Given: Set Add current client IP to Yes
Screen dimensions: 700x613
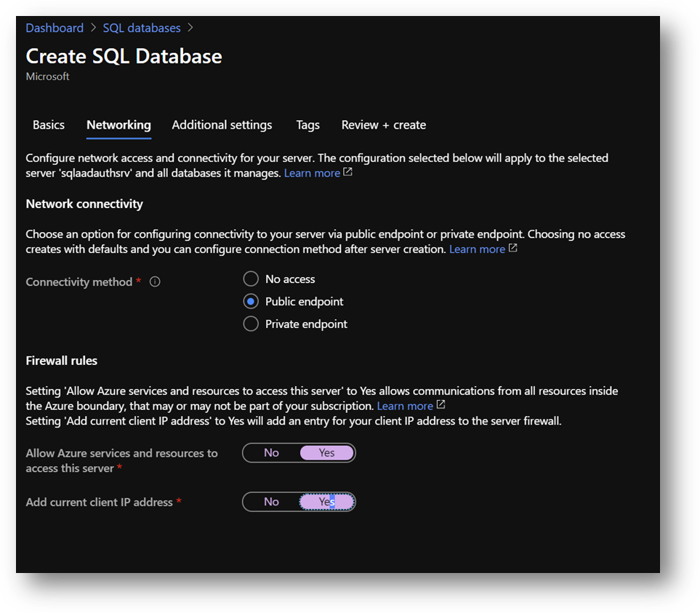Looking at the screenshot, I should (x=327, y=502).
